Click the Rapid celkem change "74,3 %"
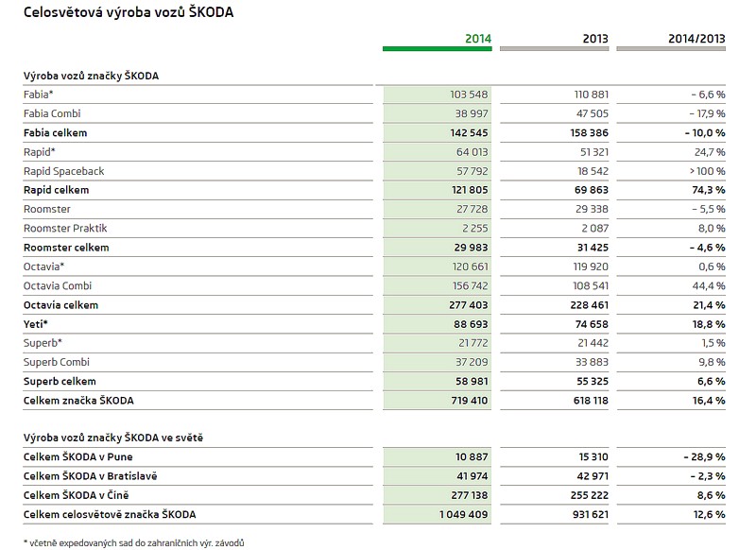 pos(709,190)
